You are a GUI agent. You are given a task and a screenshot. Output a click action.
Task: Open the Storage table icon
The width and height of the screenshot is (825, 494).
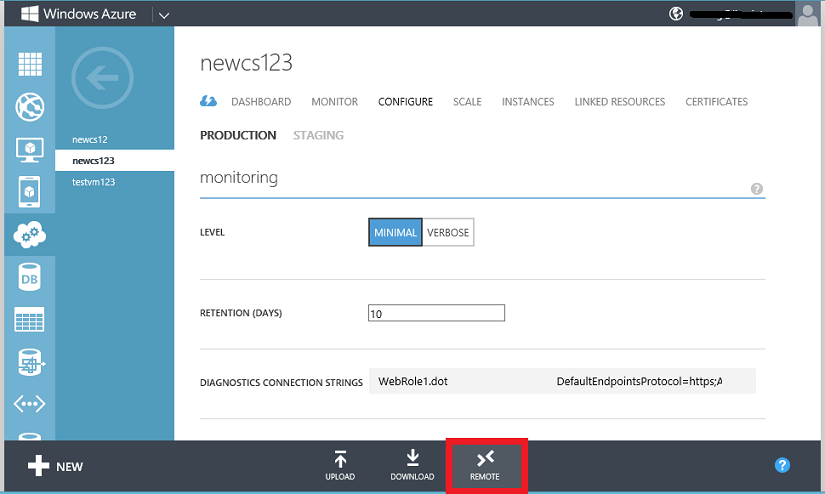(x=29, y=319)
